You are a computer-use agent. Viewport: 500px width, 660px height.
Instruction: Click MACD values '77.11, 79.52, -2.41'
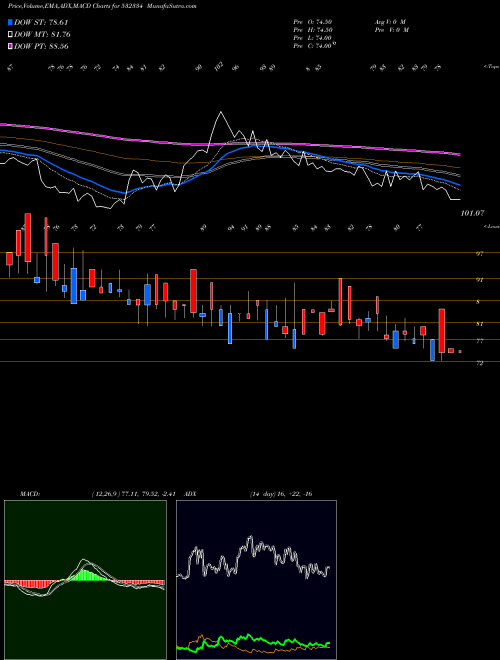(149, 494)
